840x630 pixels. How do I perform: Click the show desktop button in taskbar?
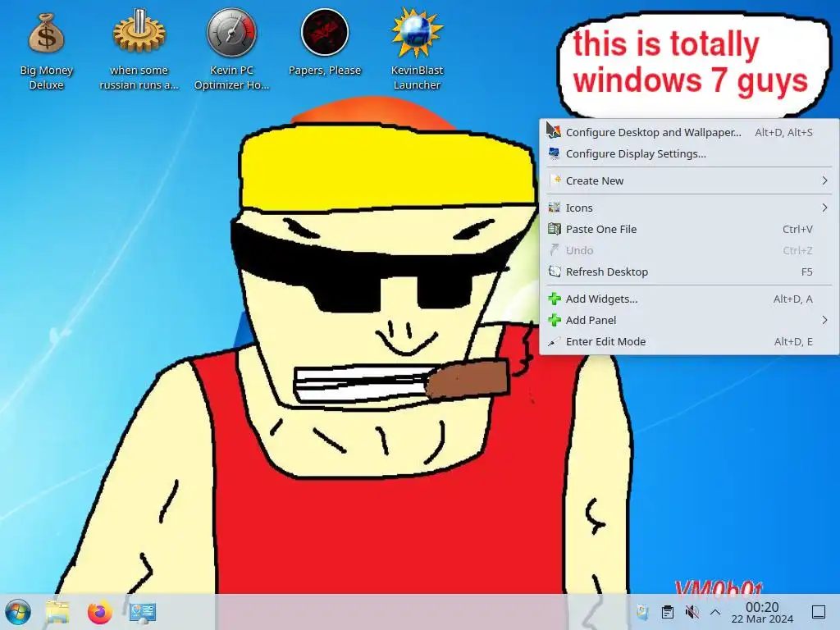(x=819, y=612)
